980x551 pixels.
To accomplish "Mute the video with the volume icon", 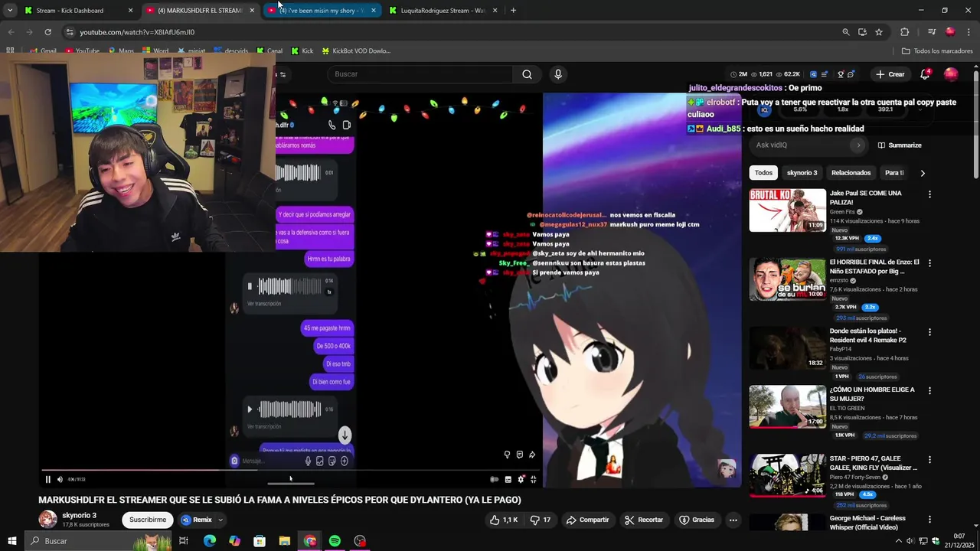I will coord(60,479).
